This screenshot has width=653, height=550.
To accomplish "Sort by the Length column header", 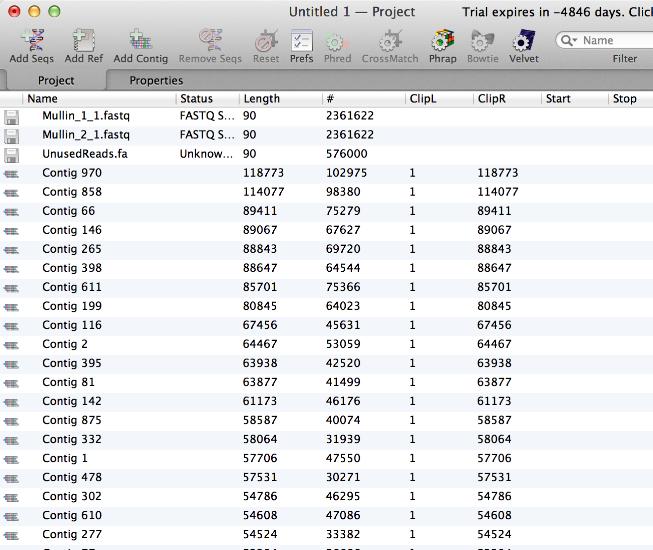I will coord(281,99).
